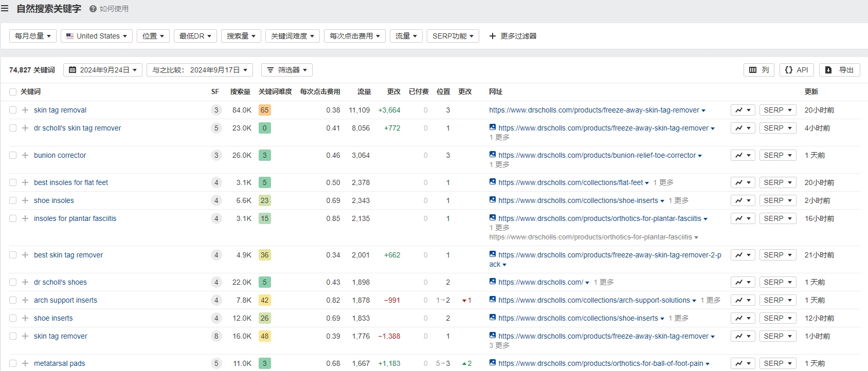Image resolution: width=868 pixels, height=371 pixels.
Task: Open the flat-feet collections URL
Action: (x=571, y=182)
